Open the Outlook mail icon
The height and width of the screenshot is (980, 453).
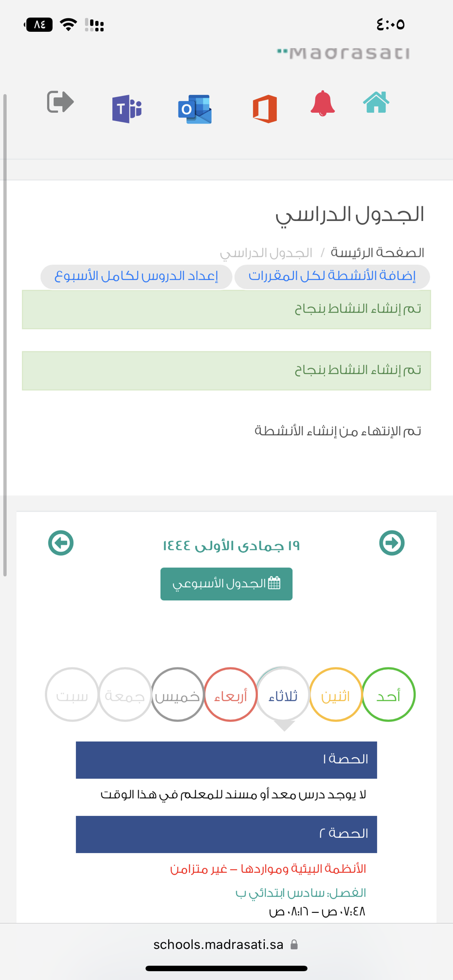tap(195, 109)
